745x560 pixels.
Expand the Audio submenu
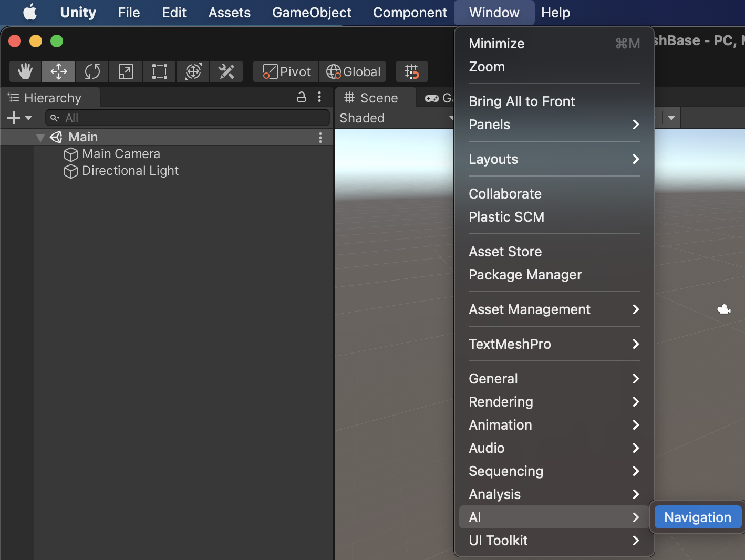click(x=554, y=448)
